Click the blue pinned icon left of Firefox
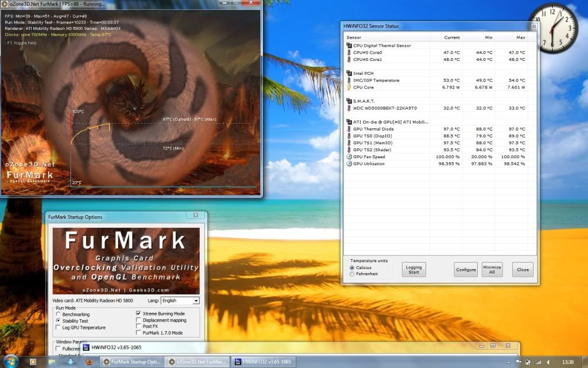The width and height of the screenshot is (588, 368). tap(70, 362)
